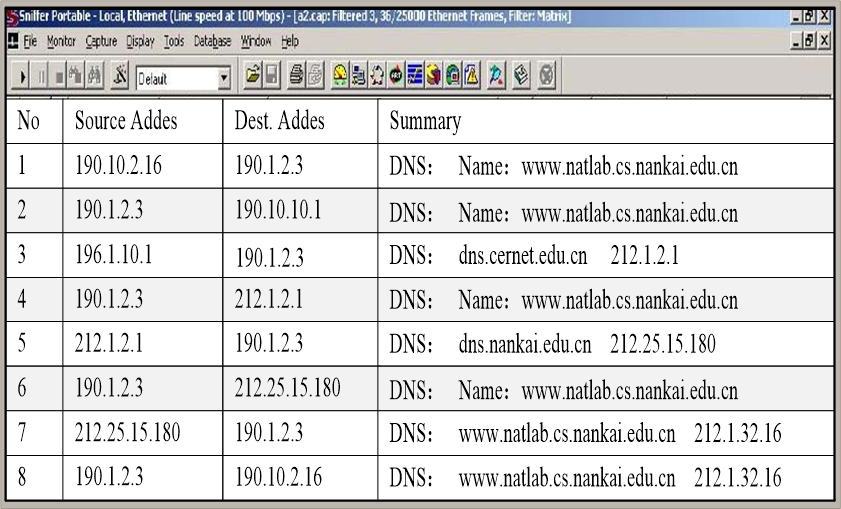841x509 pixels.
Task: Select destination 212.25.15.180 in row 6
Action: point(287,388)
